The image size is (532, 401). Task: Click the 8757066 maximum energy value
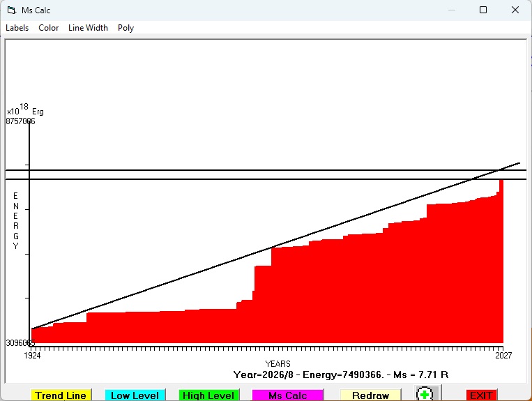(x=20, y=121)
